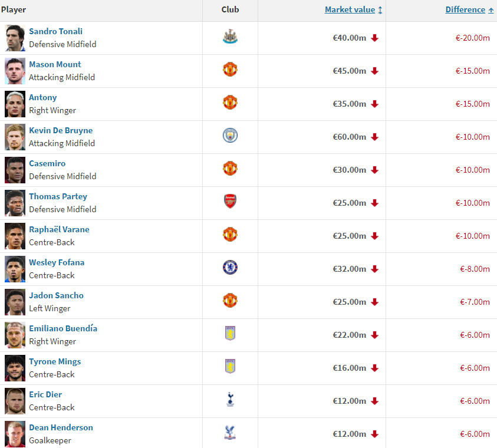Click Arsenal crest in Thomas Partey row
Viewport: 497px width, 448px height.
pos(230,203)
